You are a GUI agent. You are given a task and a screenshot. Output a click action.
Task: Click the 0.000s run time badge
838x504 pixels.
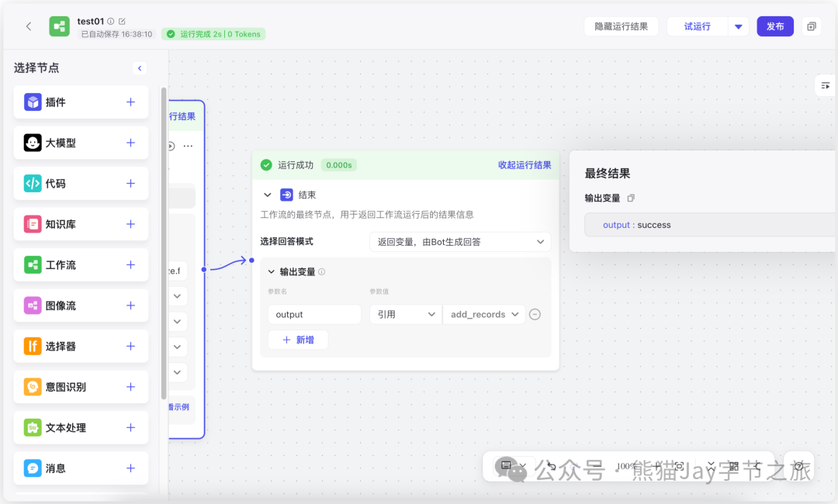(339, 165)
